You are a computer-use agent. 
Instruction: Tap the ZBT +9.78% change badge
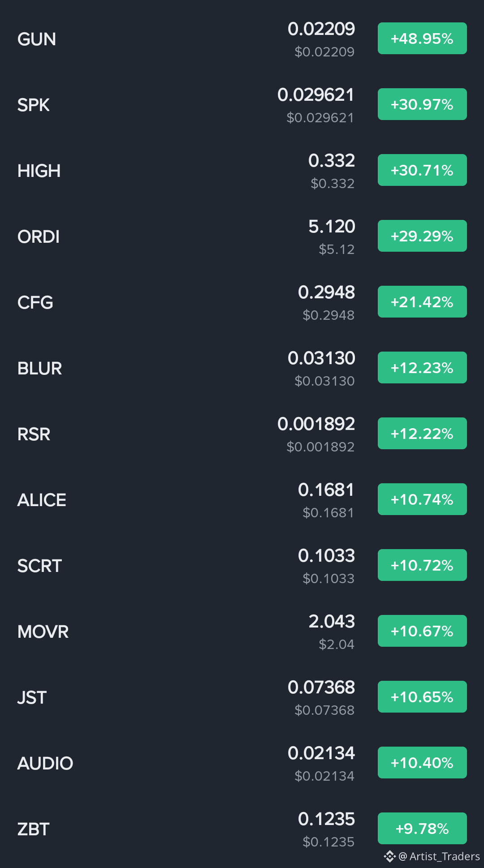pyautogui.click(x=422, y=829)
